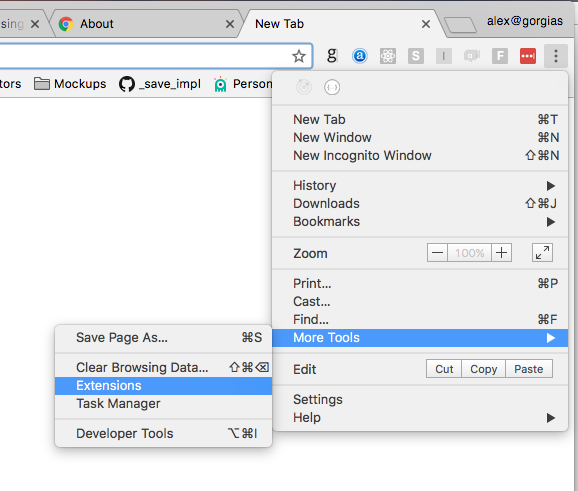Click the Paste button in Edit row

529,369
